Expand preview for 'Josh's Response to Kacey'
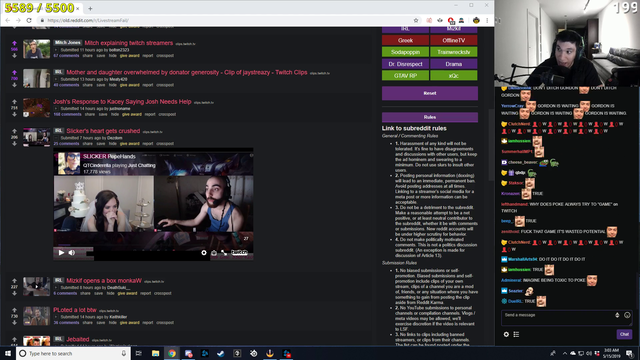Image resolution: width=640 pixels, height=360 pixels. [56, 109]
